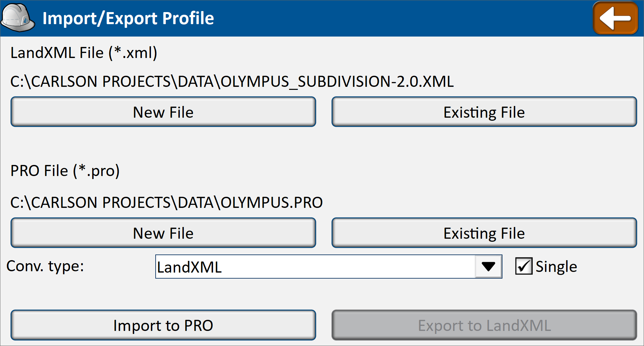Click Existing File under PRO File

point(484,233)
